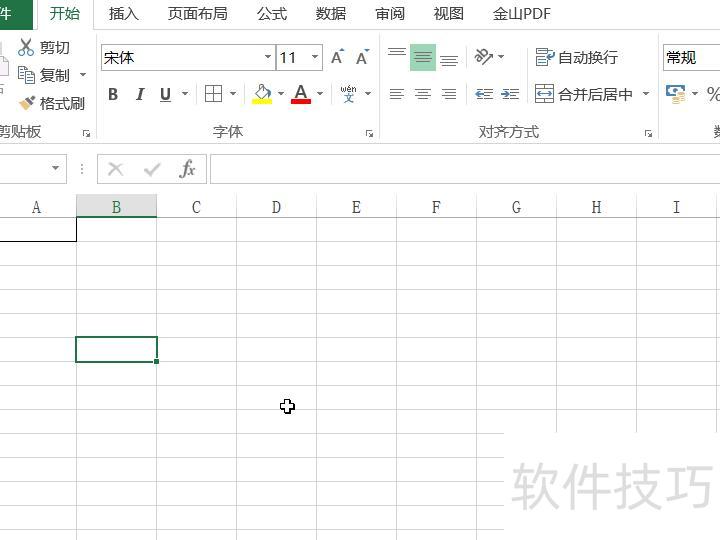This screenshot has width=720, height=540.
Task: Open the font size 11 dropdown
Action: click(315, 57)
